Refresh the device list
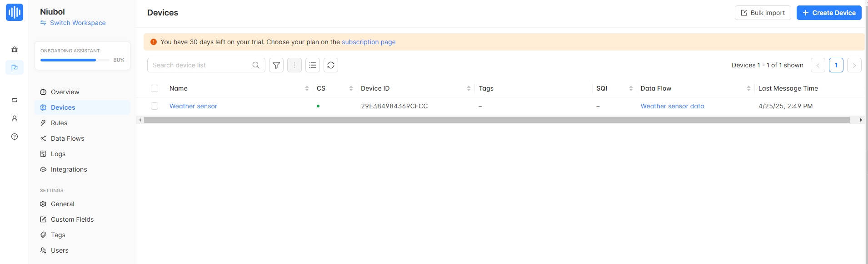 coord(331,65)
